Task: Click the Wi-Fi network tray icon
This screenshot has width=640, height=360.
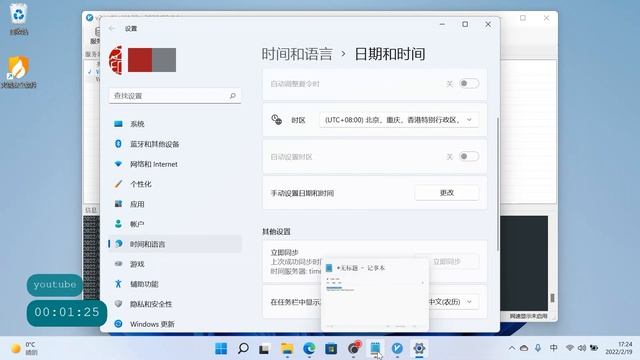Action: 570,348
